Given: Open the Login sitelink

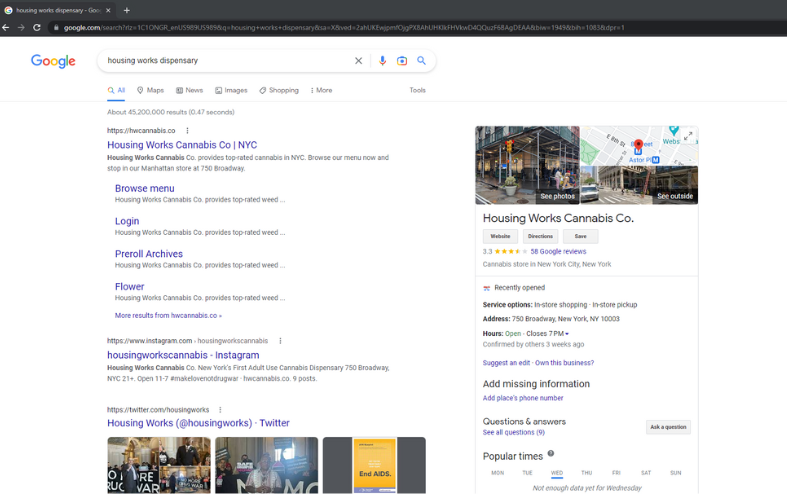Looking at the screenshot, I should [x=127, y=221].
